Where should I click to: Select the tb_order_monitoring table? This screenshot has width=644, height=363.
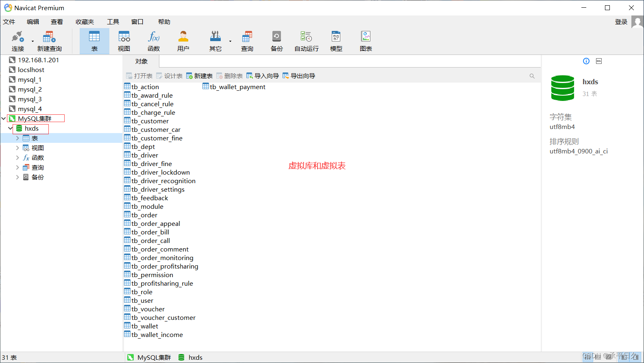(x=159, y=258)
